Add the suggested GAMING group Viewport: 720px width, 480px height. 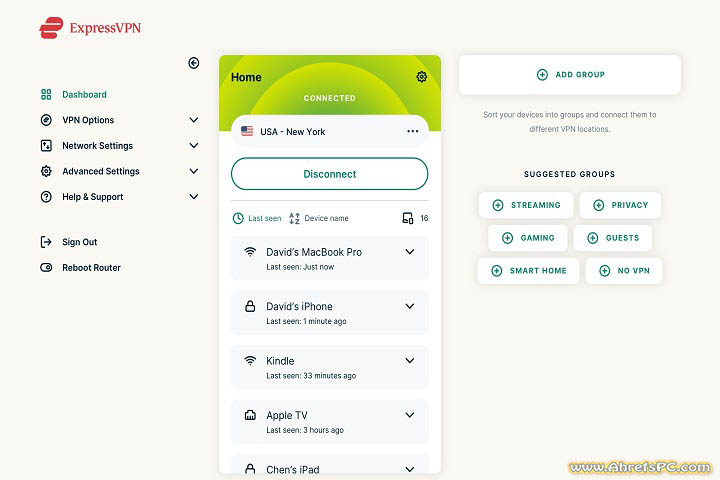coord(528,238)
